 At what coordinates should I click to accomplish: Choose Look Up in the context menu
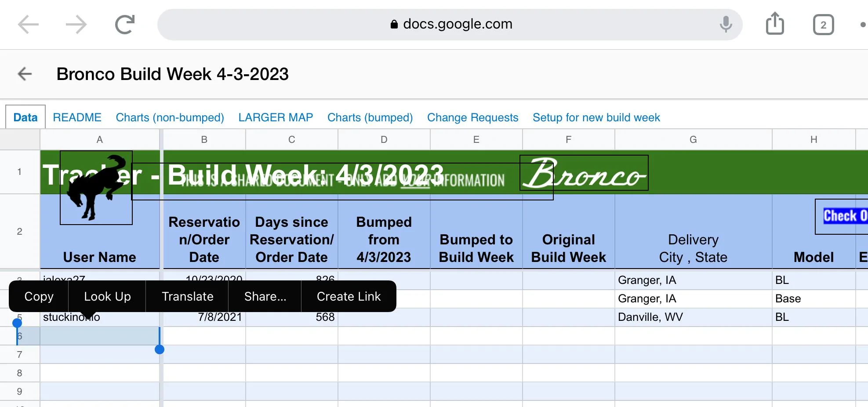tap(107, 296)
